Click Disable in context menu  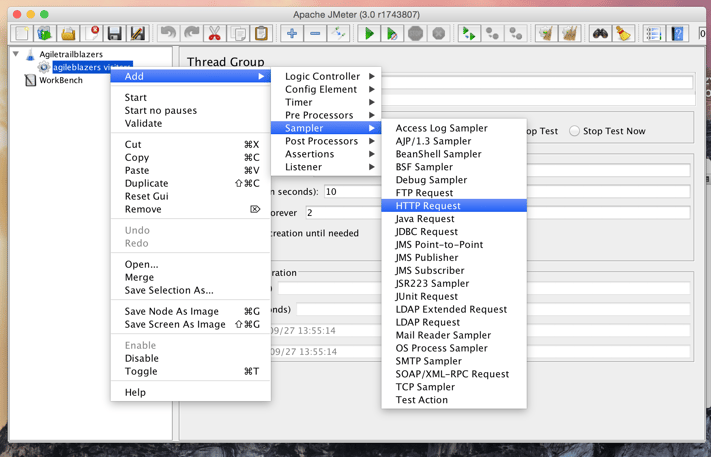coord(190,358)
